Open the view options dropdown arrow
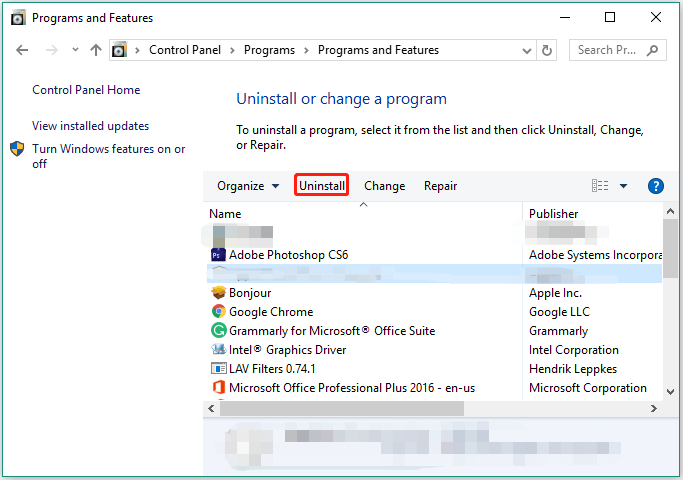The image size is (683, 480). [623, 186]
